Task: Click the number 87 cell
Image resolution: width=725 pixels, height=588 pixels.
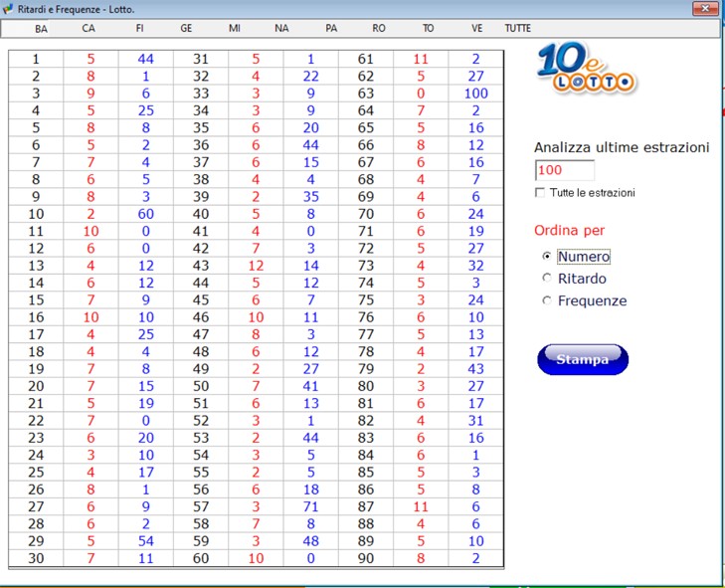Action: click(366, 506)
